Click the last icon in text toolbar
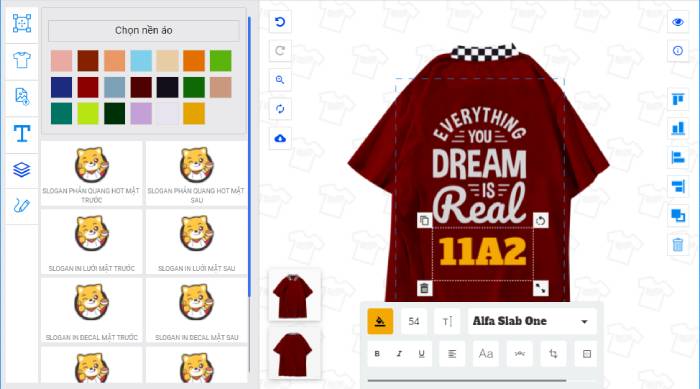 pyautogui.click(x=587, y=354)
